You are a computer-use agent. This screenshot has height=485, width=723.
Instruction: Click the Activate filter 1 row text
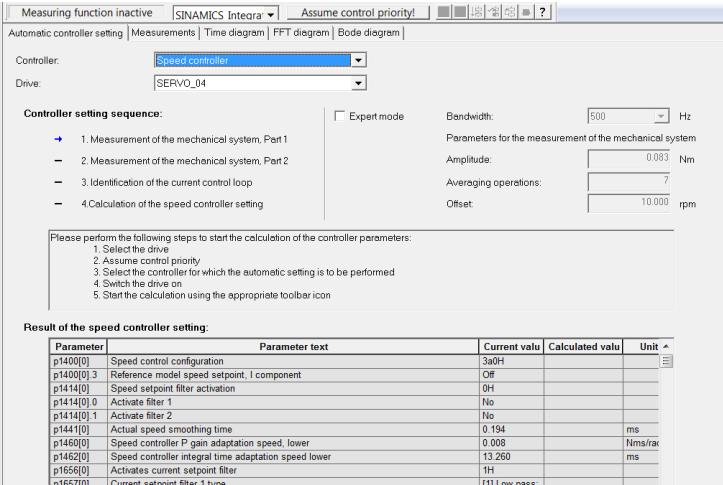point(141,402)
